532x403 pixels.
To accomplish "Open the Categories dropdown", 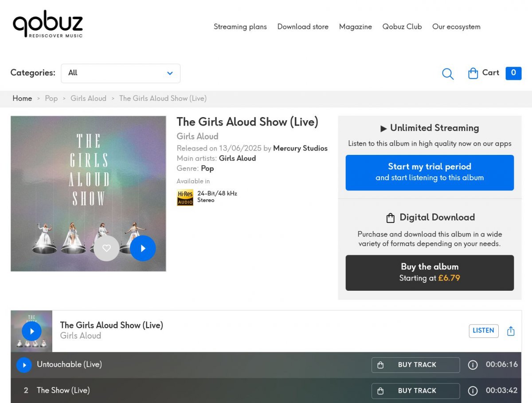I will coord(121,73).
